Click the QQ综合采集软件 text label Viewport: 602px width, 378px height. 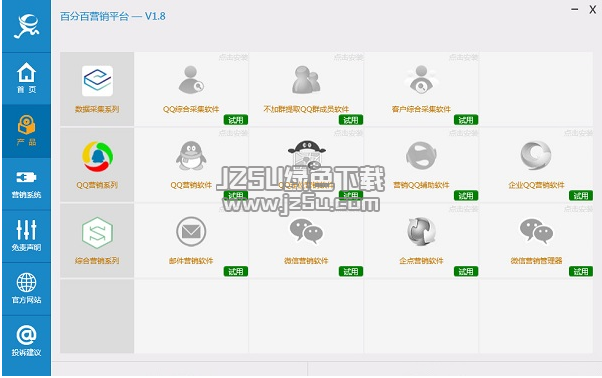pyautogui.click(x=191, y=109)
